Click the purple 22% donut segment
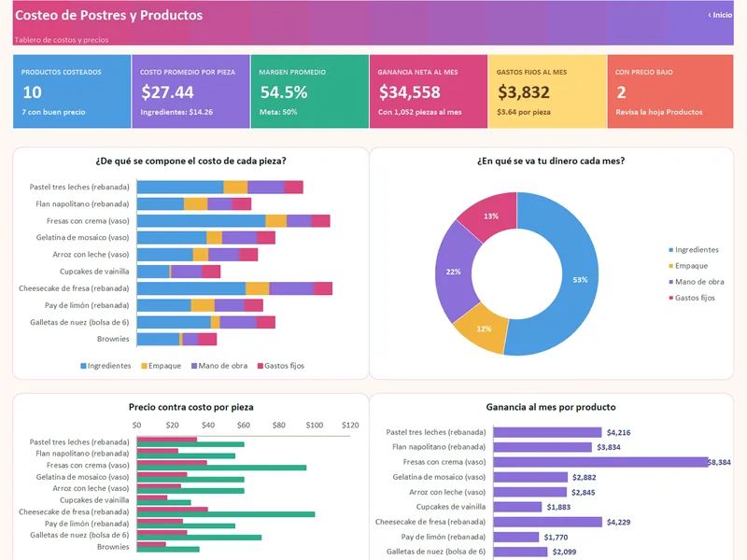747x560 pixels. tap(453, 272)
